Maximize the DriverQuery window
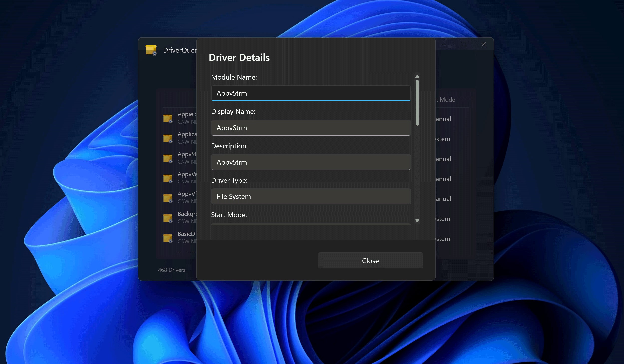Image resolution: width=624 pixels, height=364 pixels. [x=464, y=44]
